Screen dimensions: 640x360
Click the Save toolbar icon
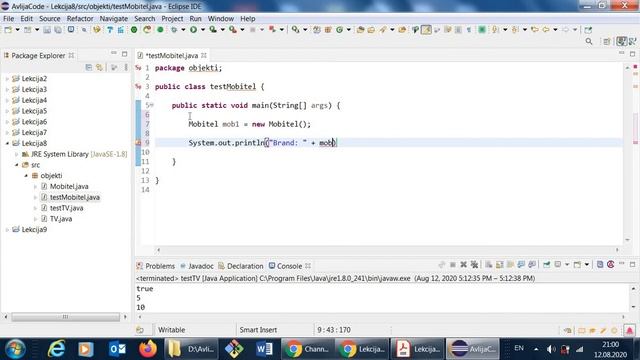(47, 30)
